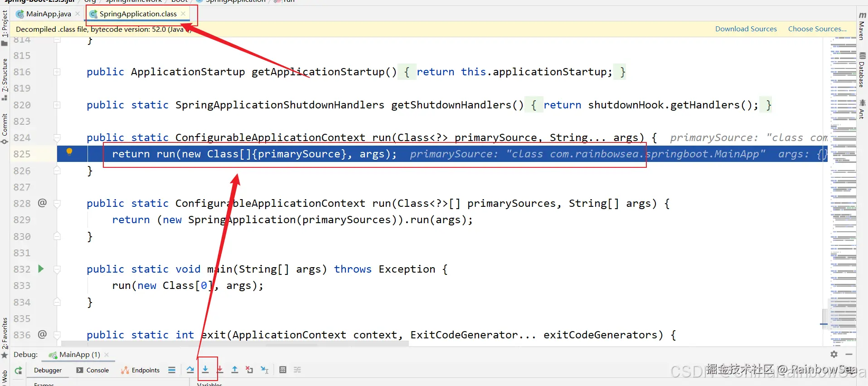Click 'run(new Class[0], args);' on line 833
Viewport: 868px width, 386px height.
point(188,285)
